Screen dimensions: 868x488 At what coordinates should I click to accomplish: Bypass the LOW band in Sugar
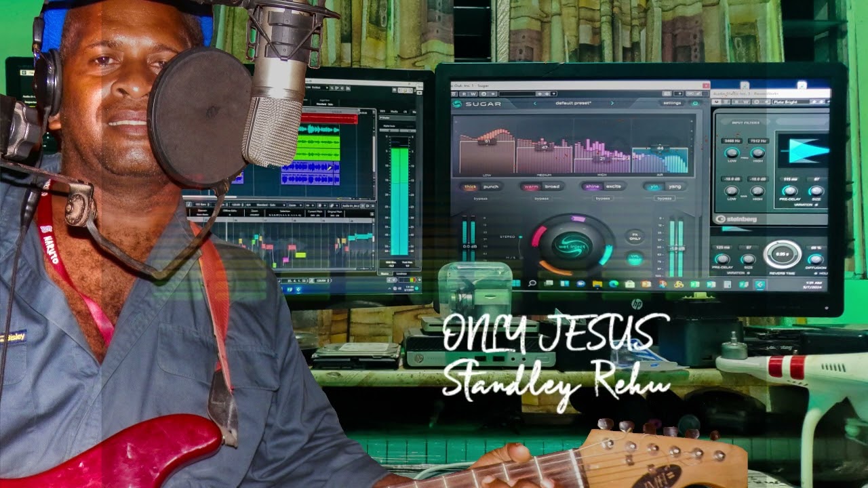[481, 199]
